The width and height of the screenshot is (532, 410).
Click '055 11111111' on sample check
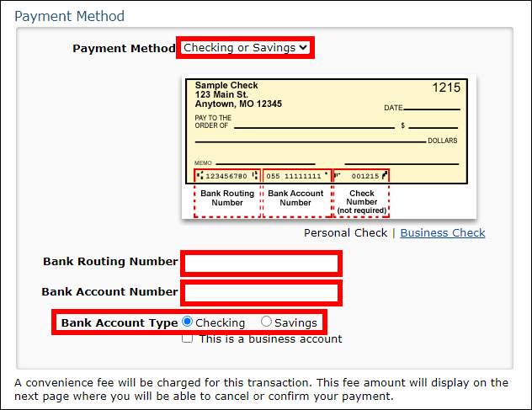[x=294, y=176]
